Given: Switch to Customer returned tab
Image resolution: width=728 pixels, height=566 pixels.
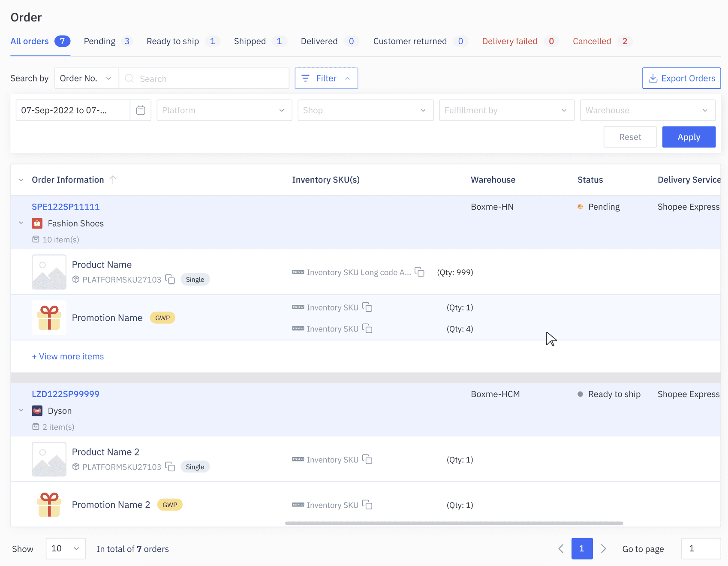Looking at the screenshot, I should pos(421,41).
